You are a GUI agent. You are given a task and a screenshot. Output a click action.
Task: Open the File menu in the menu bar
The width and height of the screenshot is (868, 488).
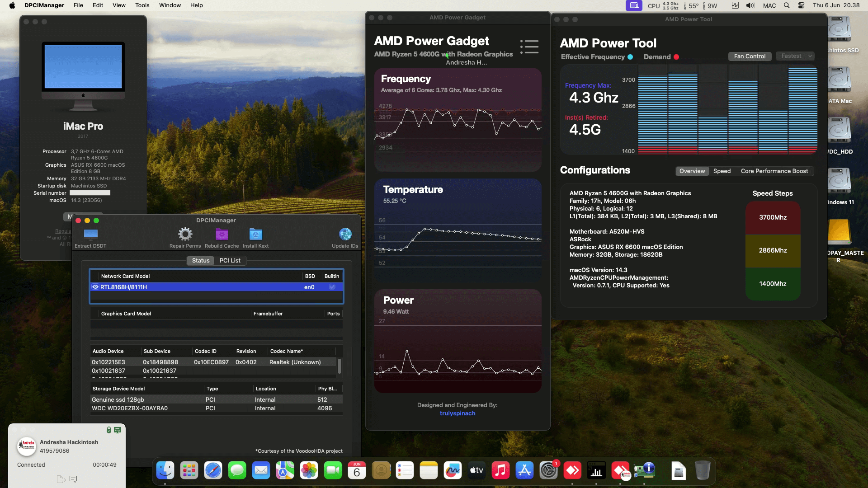(x=78, y=5)
